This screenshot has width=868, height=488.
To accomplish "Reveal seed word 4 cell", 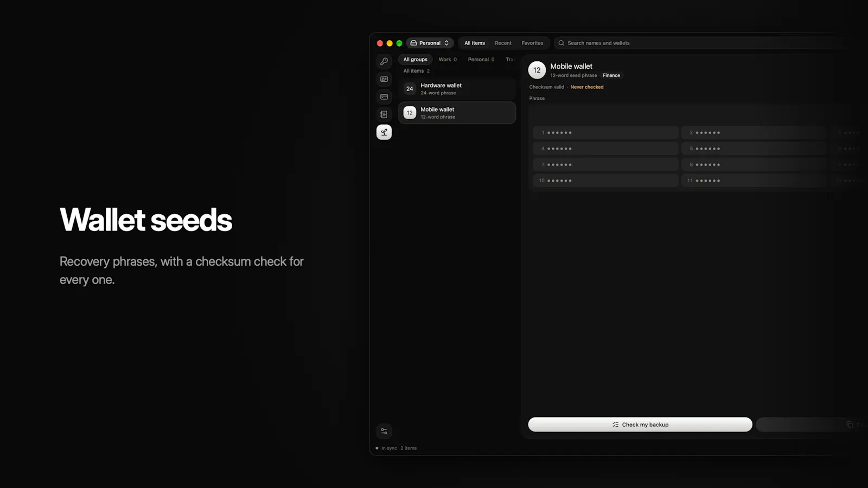I will pos(605,149).
